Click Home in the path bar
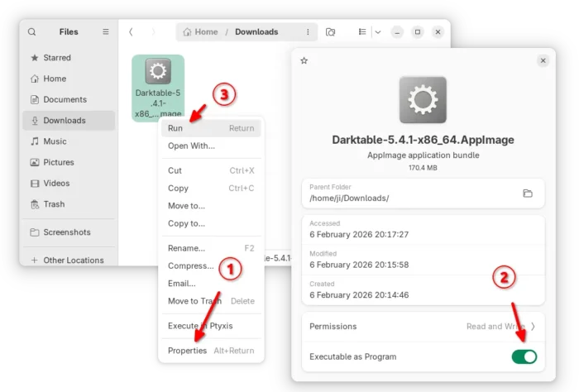 tap(200, 32)
